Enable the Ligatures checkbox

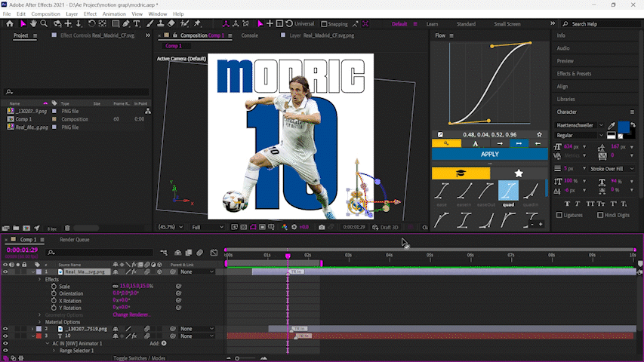click(x=559, y=215)
